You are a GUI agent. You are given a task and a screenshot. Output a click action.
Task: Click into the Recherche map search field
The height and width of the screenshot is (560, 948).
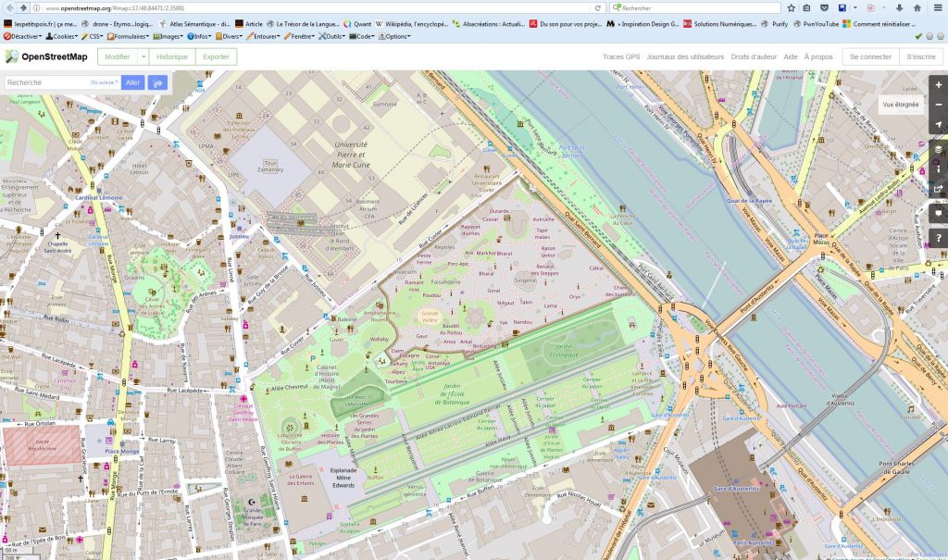[x=46, y=82]
